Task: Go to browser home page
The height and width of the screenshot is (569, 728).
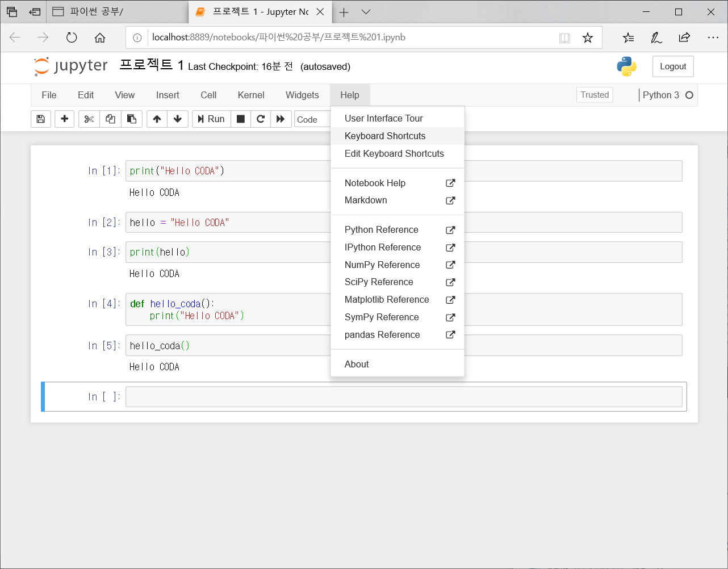Action: [x=100, y=37]
